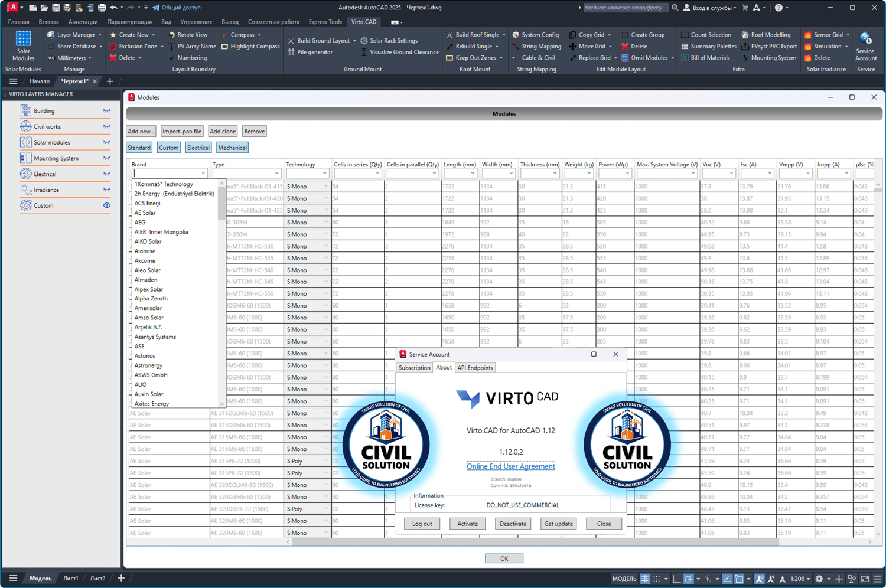886x588 pixels.
Task: Click the Brand filter text field
Action: point(166,173)
